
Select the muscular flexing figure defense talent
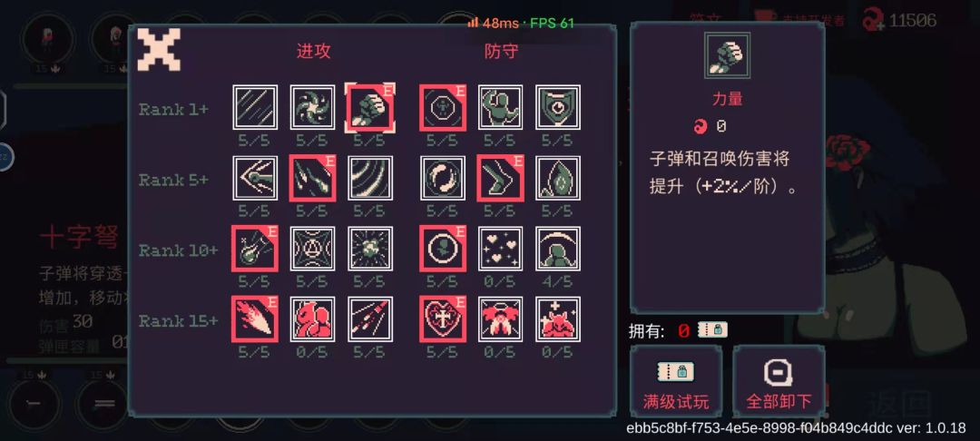500,107
